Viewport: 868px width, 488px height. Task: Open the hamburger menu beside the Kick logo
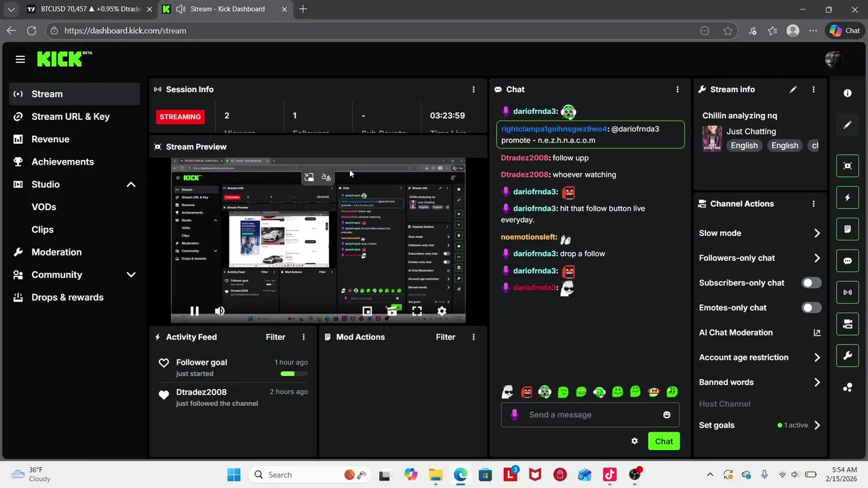pos(20,60)
